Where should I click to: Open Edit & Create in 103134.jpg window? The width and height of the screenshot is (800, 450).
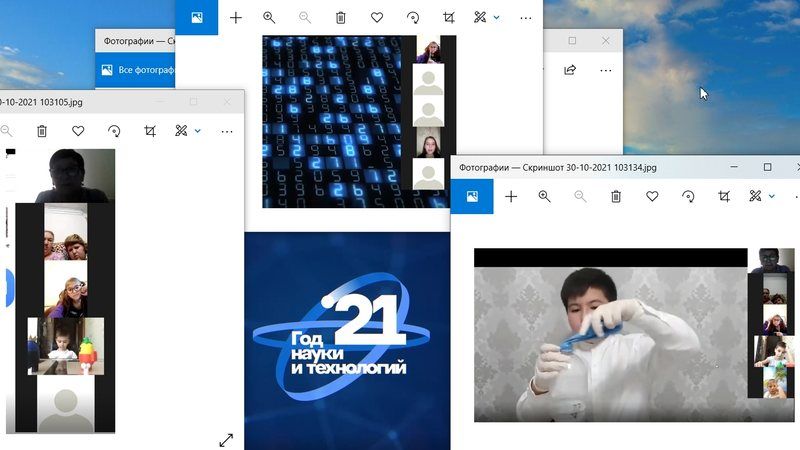pos(755,196)
